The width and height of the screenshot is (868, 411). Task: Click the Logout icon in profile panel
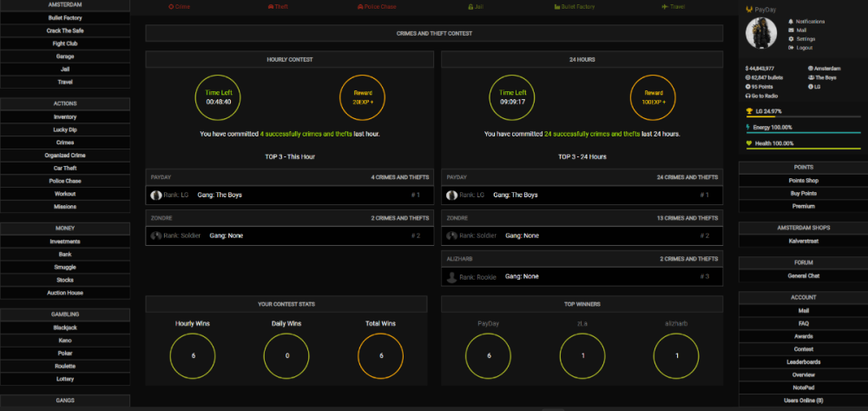790,48
